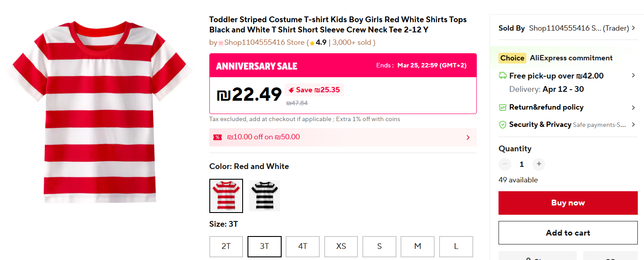
Task: Click the star rating icon
Action: pos(312,43)
